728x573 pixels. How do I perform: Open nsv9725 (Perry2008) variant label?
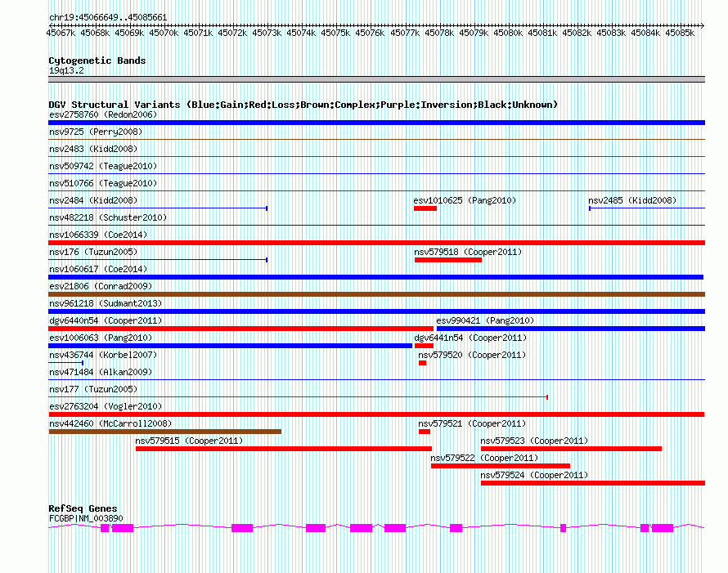pos(96,132)
